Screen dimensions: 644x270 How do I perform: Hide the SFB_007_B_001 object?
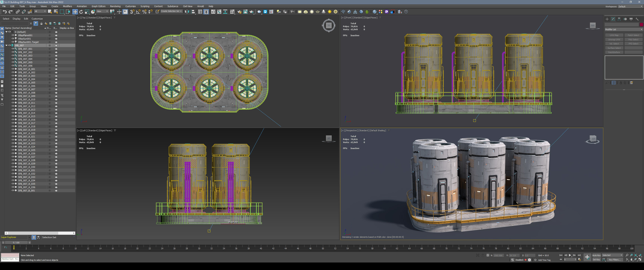coord(13,191)
